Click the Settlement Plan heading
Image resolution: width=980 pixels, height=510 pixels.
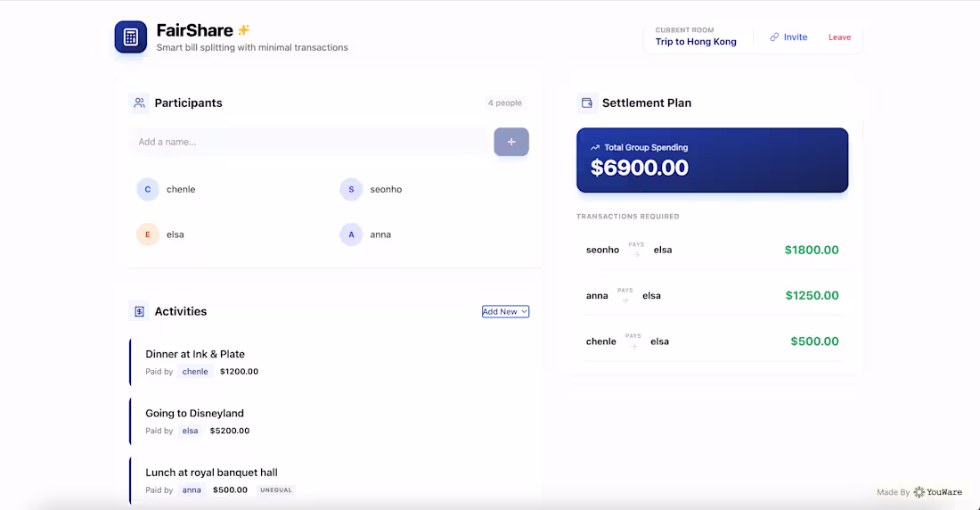pyautogui.click(x=646, y=103)
